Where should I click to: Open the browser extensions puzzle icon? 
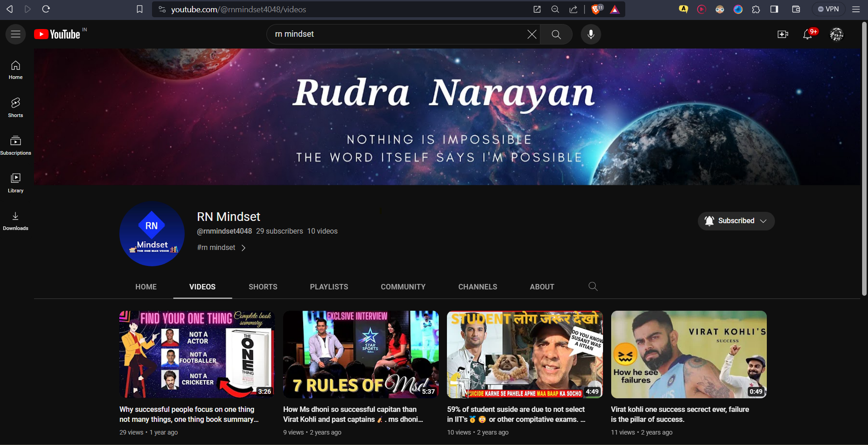(x=756, y=9)
